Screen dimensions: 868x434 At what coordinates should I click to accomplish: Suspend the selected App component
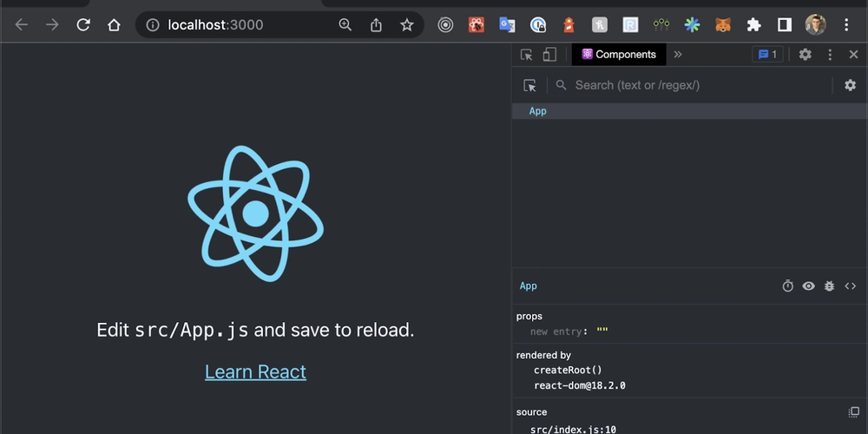788,286
